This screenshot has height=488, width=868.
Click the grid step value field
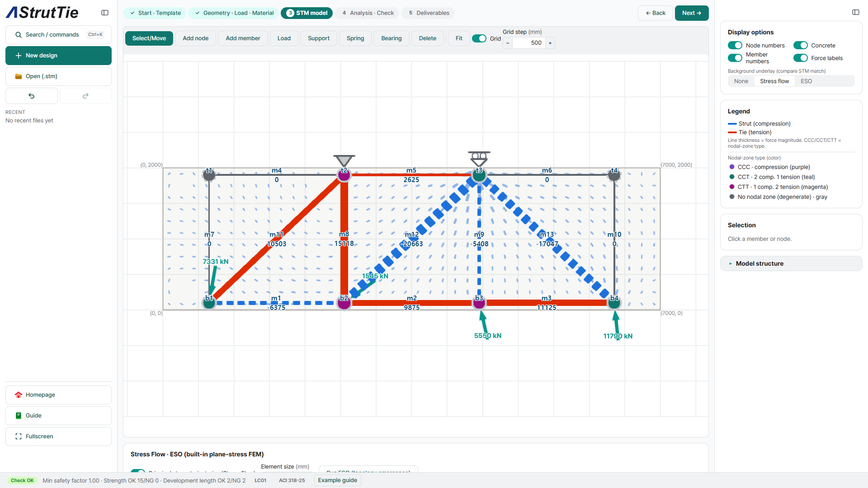(529, 43)
